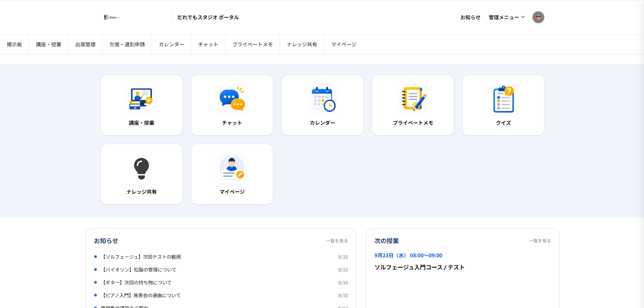Expand the 管理メニュー dropdown

507,17
